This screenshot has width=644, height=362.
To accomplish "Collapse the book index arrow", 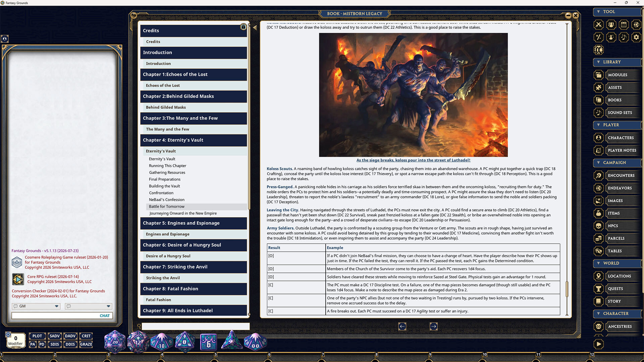I will pos(255,28).
